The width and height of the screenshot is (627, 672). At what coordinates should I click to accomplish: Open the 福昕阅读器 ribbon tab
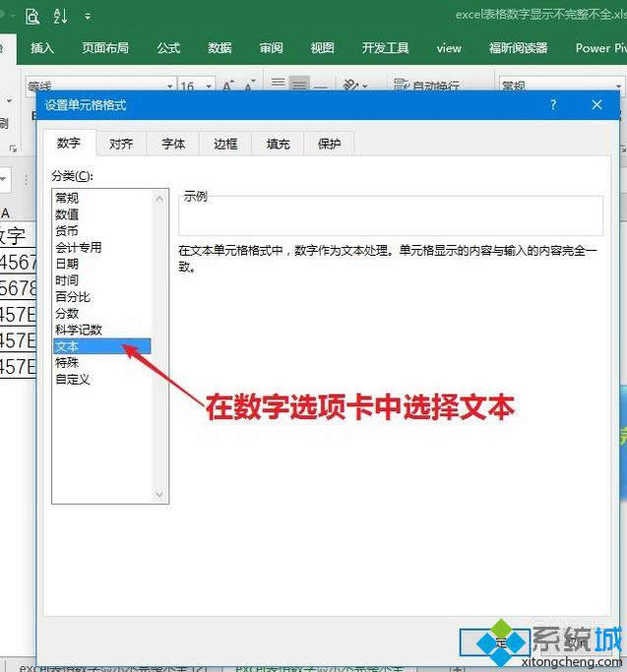(x=518, y=47)
